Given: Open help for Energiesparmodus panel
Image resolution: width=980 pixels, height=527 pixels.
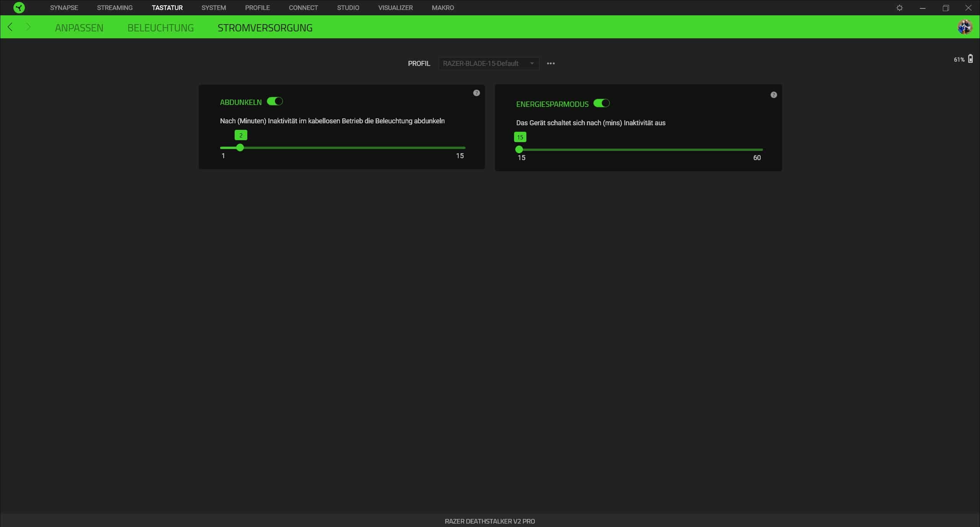Looking at the screenshot, I should tap(773, 95).
